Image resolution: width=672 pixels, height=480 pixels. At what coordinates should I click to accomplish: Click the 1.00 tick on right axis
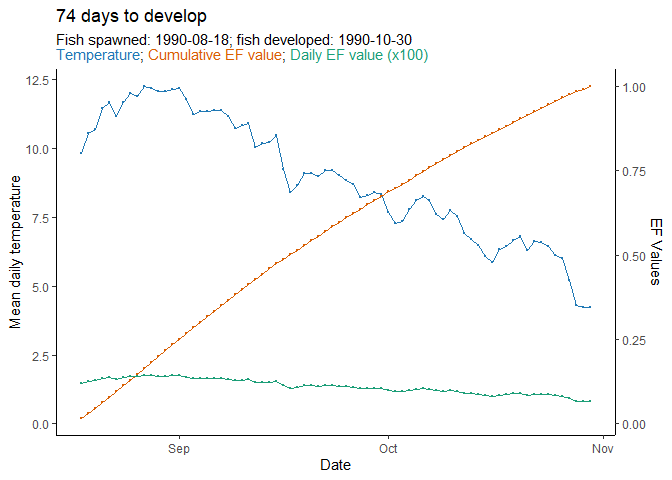pos(636,87)
